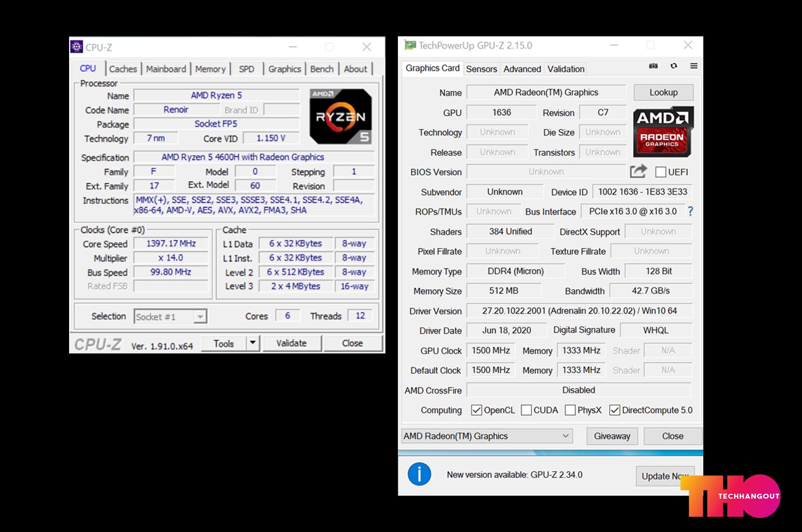Click the GPU-Z title bar icon
Viewport: 802px width, 532px height.
(410, 45)
